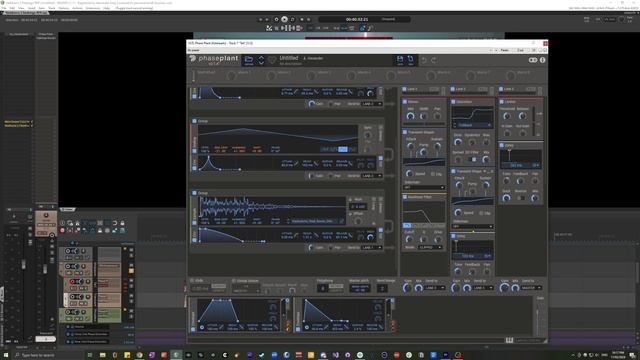Enable the Global unison checkbox
Screen dimensions: 640x360
point(234,281)
